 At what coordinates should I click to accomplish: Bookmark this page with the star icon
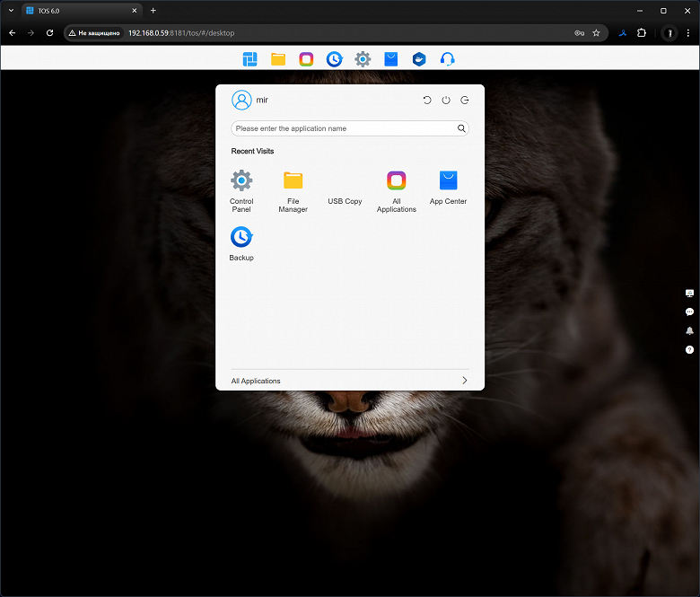[596, 33]
